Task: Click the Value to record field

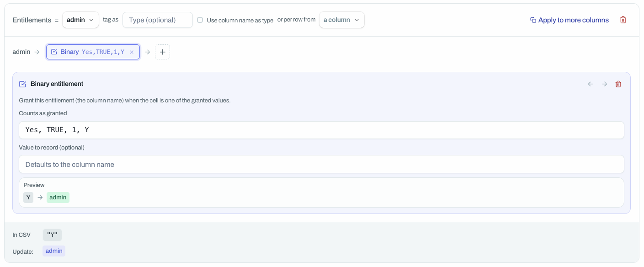Action: click(x=321, y=164)
